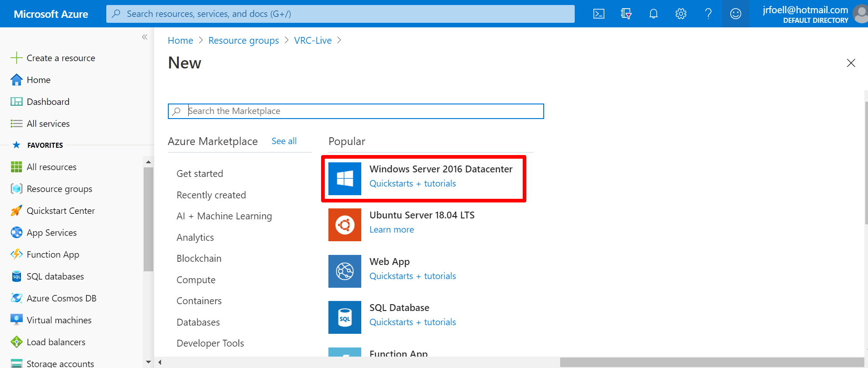
Task: Click the Create a resource label
Action: pos(61,58)
